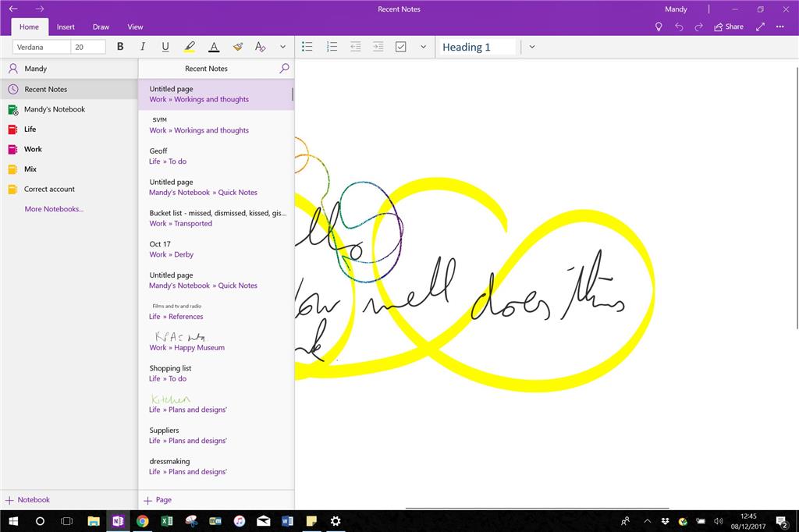This screenshot has height=532, width=799.
Task: Click the Windows Start button
Action: click(13, 521)
